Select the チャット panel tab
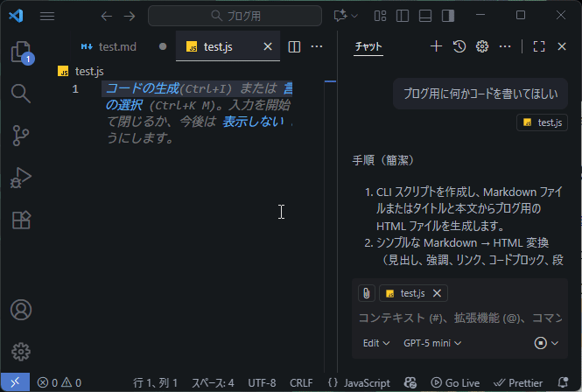Viewport: 582px width, 392px height. pos(368,46)
